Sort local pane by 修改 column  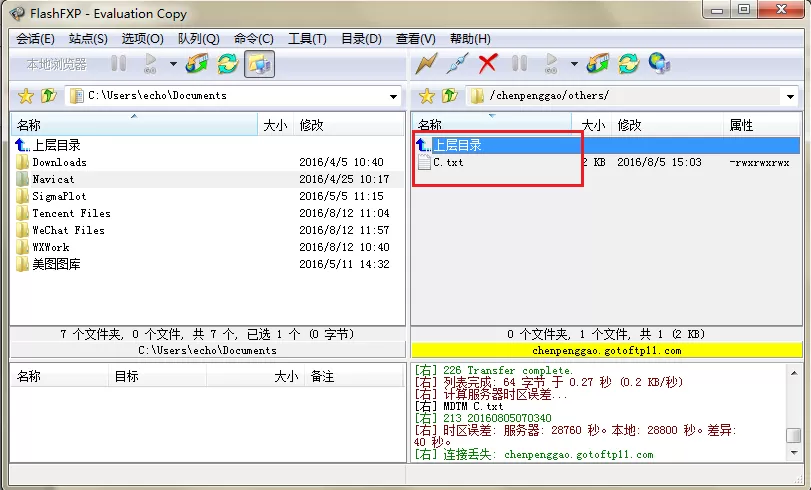pos(349,125)
